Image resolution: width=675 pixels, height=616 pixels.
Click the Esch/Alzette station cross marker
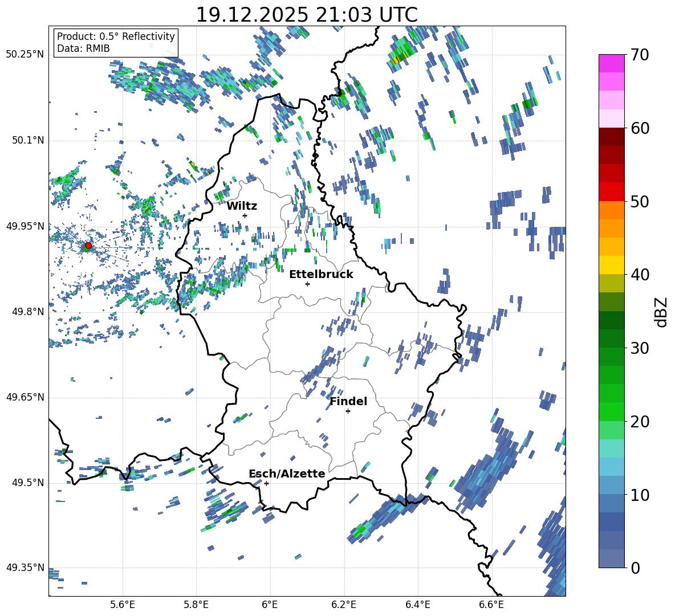point(266,483)
